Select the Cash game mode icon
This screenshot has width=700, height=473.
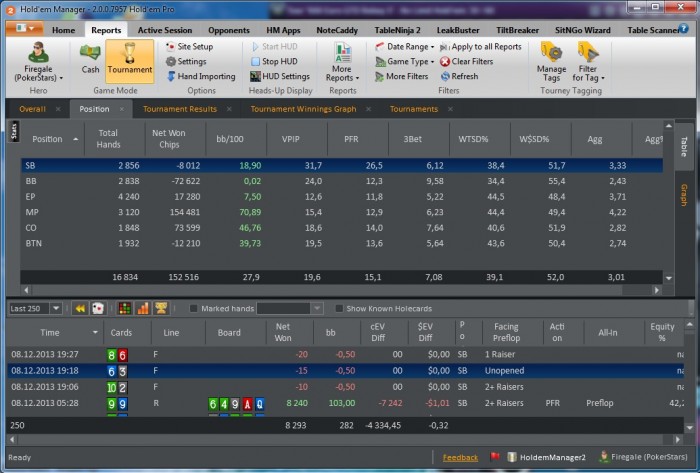click(x=90, y=59)
